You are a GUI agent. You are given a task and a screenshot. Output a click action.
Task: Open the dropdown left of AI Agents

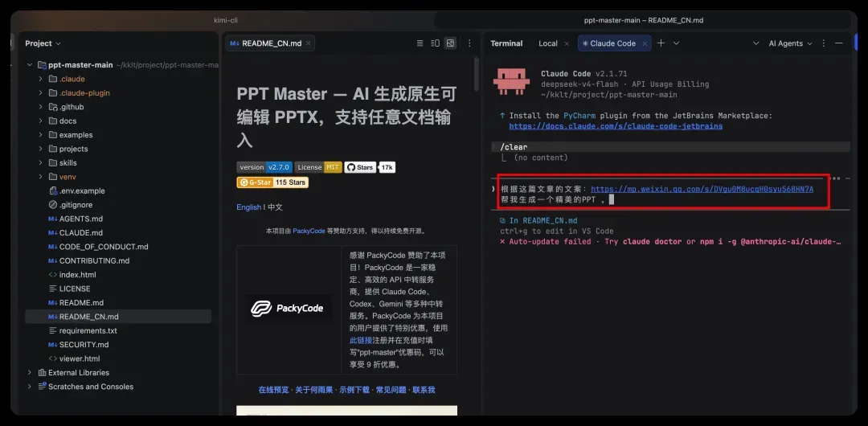click(756, 43)
